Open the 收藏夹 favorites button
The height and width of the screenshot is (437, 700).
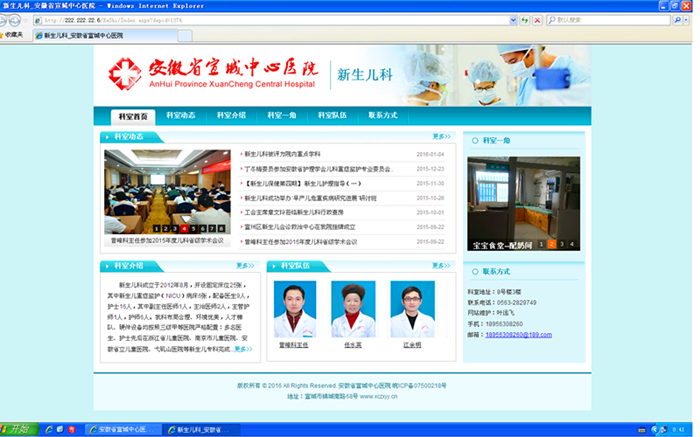[x=12, y=35]
